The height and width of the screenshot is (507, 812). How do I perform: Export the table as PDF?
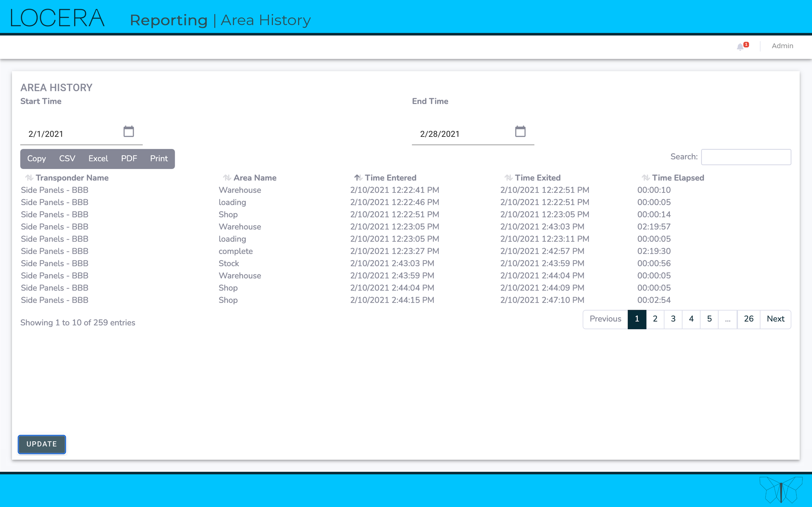129,158
